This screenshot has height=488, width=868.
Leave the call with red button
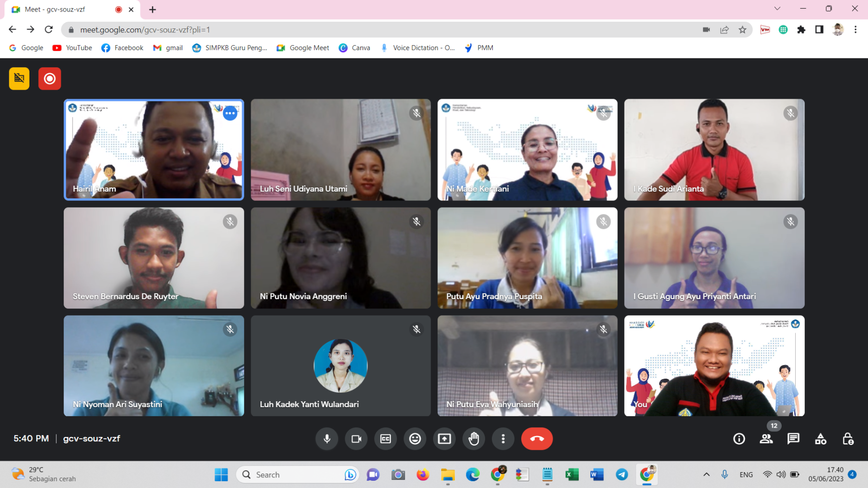click(537, 439)
